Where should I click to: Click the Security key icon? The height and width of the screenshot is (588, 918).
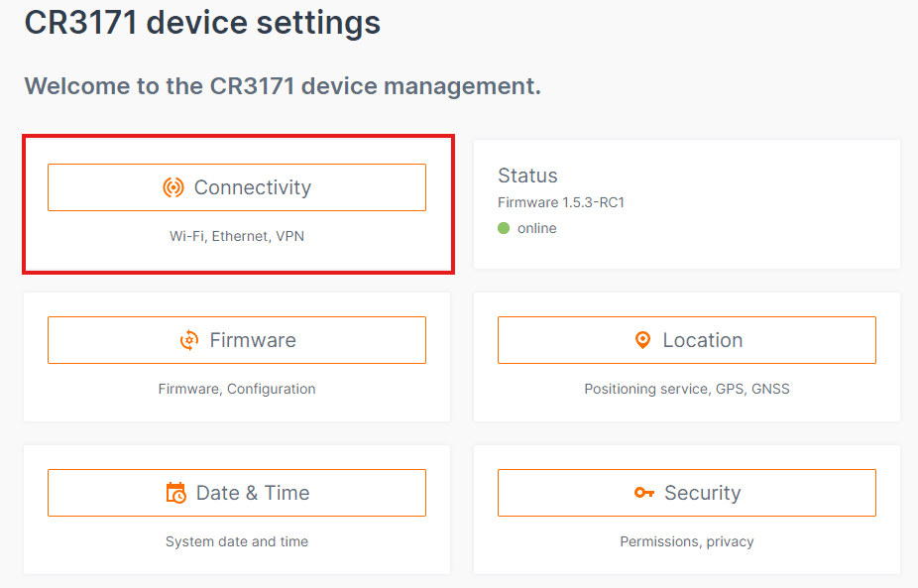[644, 493]
